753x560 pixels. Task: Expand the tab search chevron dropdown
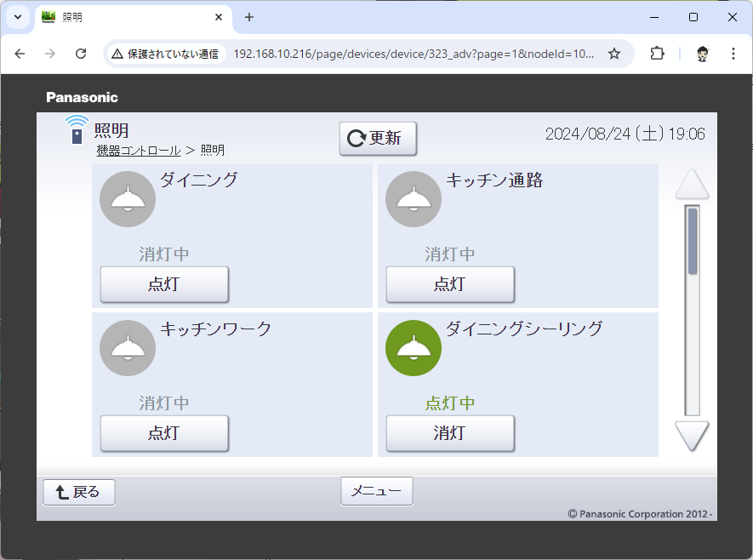pyautogui.click(x=17, y=17)
